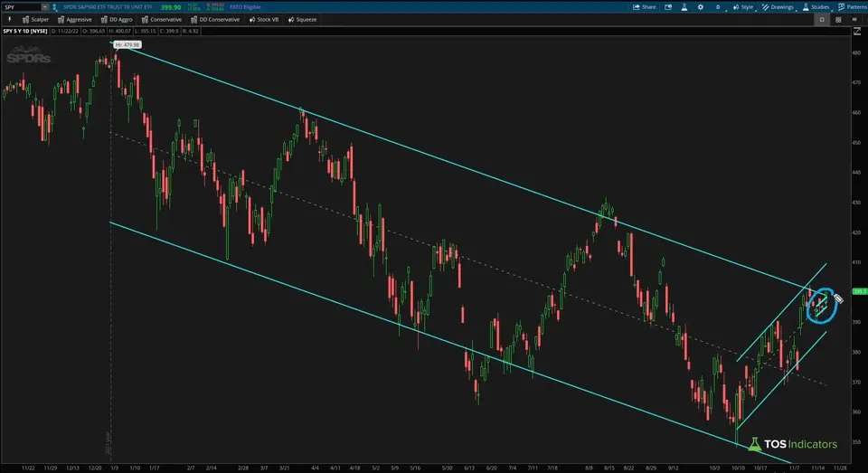Select the Stock VB style
Image resolution: width=868 pixels, height=473 pixels.
click(x=264, y=19)
